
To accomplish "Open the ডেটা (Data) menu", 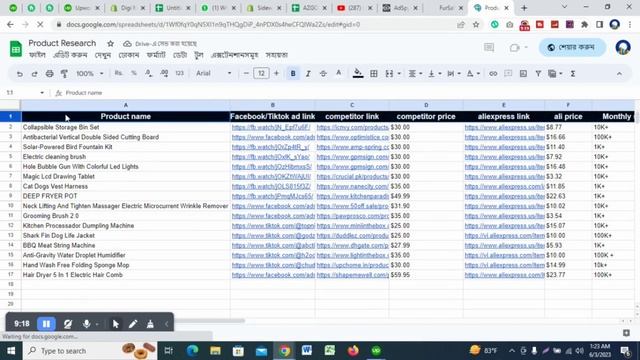I will (180, 55).
